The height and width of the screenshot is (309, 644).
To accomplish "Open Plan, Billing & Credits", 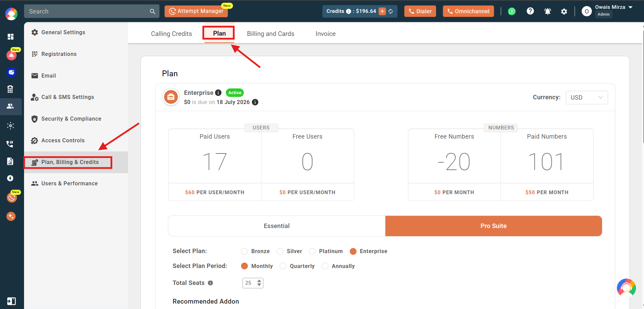I will (x=76, y=162).
